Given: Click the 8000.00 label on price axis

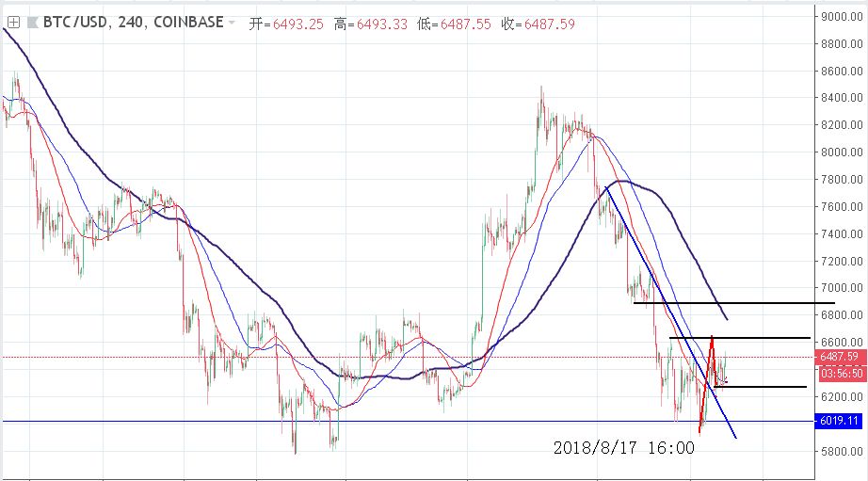Looking at the screenshot, I should click(837, 152).
